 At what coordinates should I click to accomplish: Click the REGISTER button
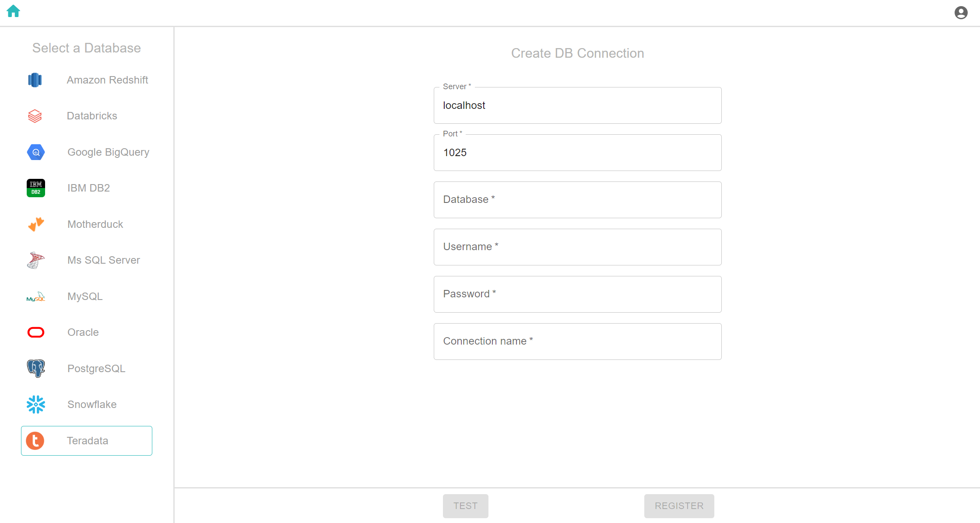tap(679, 506)
